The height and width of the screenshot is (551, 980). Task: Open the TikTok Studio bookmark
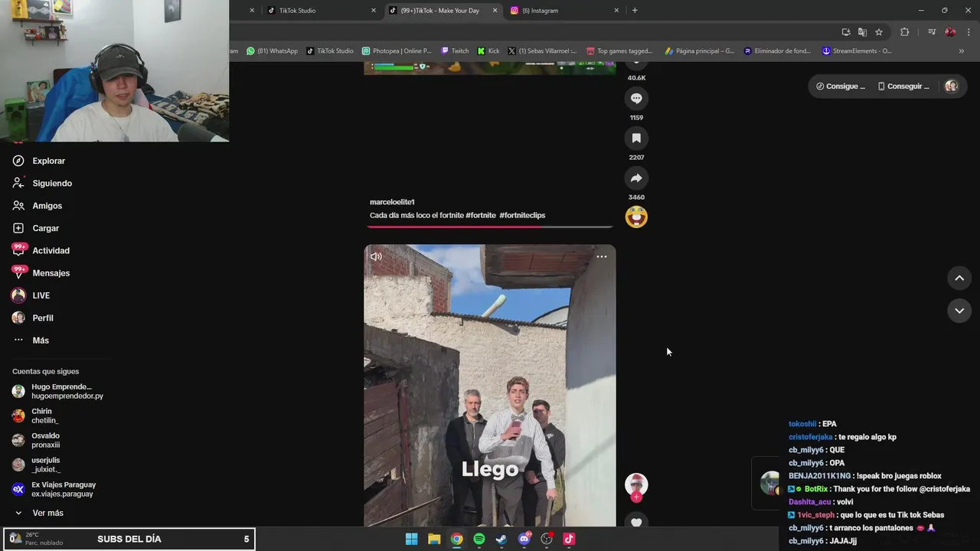330,51
